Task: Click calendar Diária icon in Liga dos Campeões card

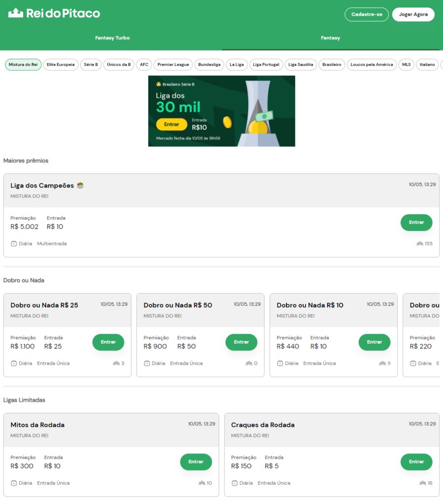Action: (14, 244)
